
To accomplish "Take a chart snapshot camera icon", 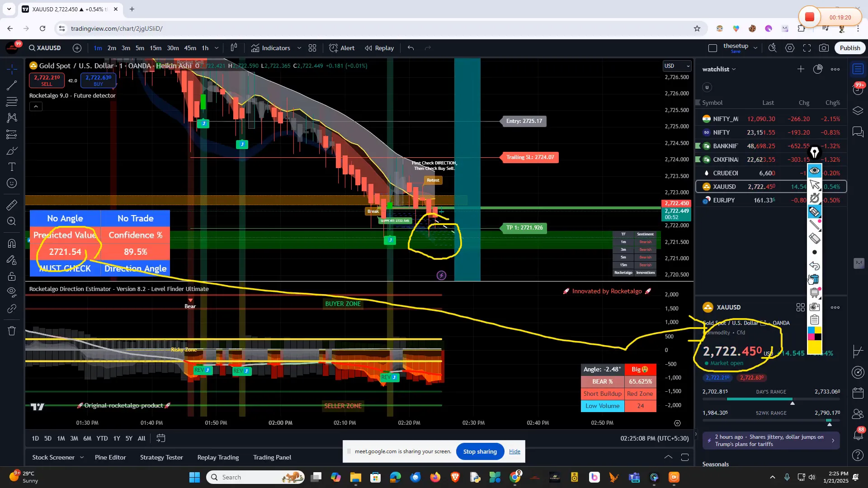I will [824, 48].
